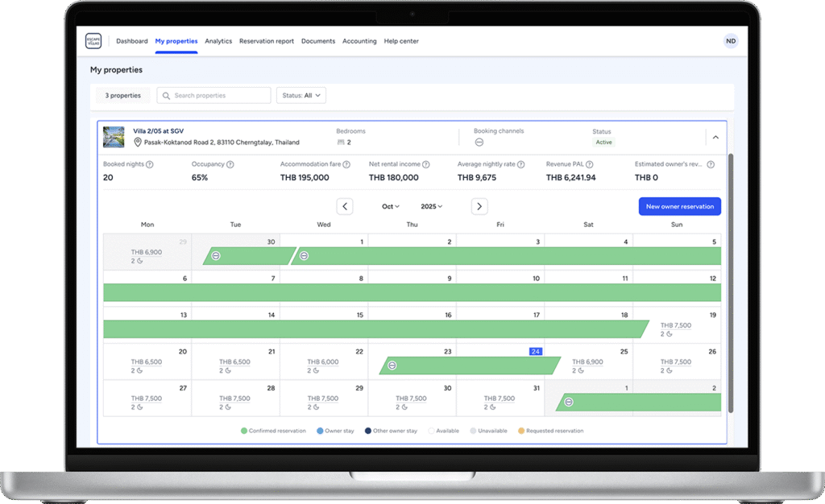The width and height of the screenshot is (825, 504).
Task: Click the location pin icon by address
Action: point(138,143)
